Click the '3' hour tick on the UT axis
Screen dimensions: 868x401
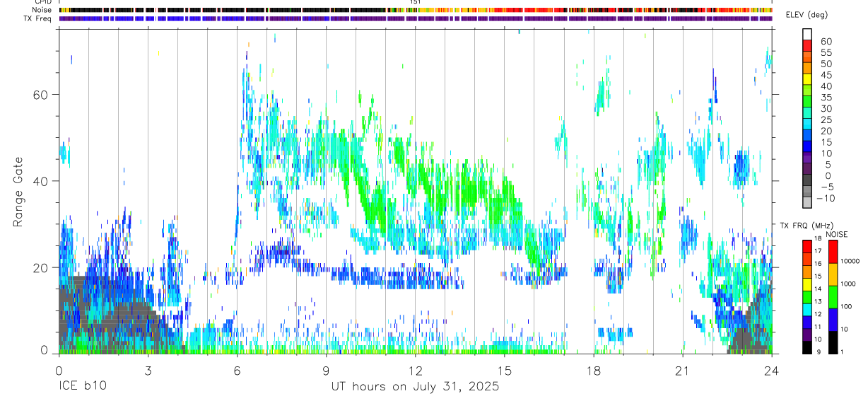tap(148, 370)
